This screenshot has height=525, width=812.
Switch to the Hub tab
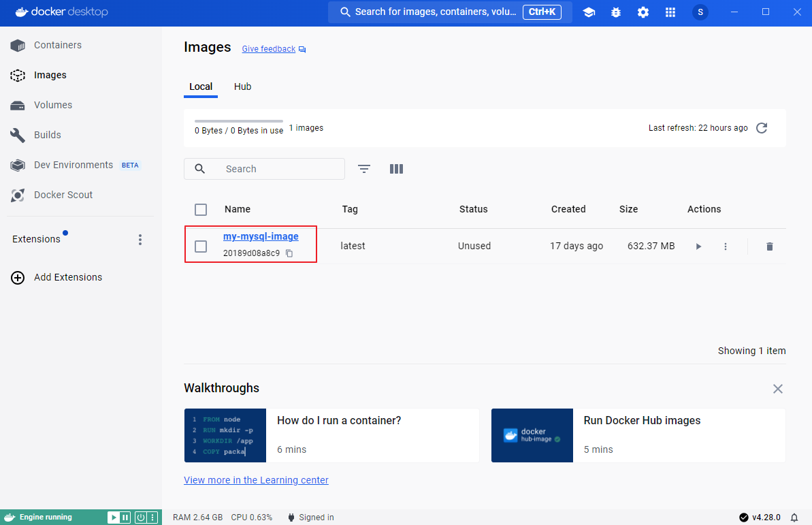pyautogui.click(x=242, y=86)
